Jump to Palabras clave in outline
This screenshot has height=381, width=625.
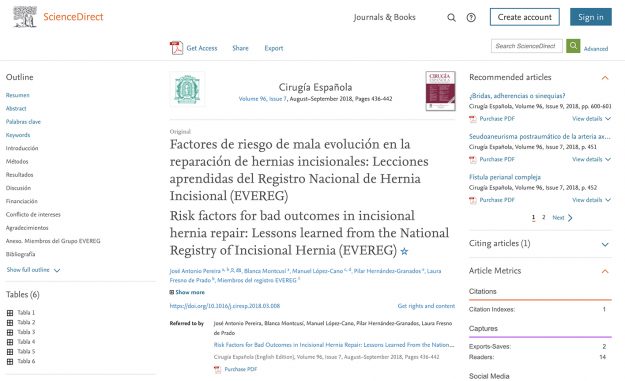coord(23,122)
